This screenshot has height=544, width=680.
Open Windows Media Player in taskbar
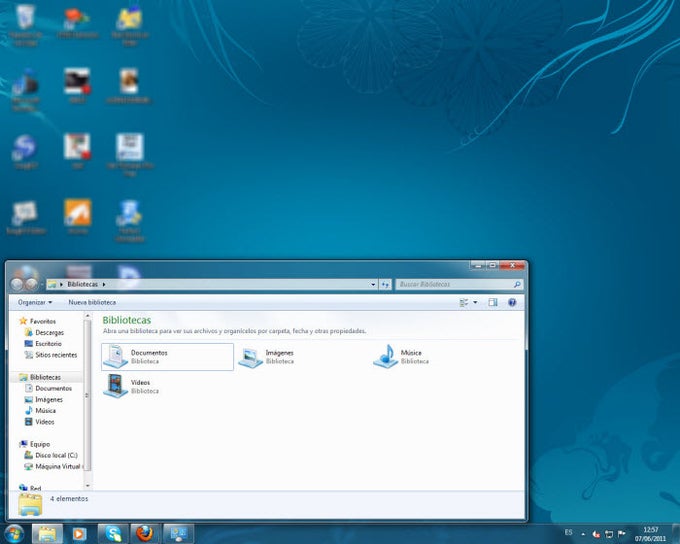pos(80,533)
